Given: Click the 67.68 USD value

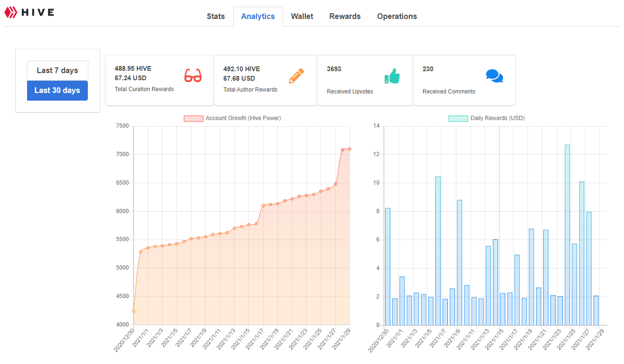Looking at the screenshot, I should (x=239, y=78).
